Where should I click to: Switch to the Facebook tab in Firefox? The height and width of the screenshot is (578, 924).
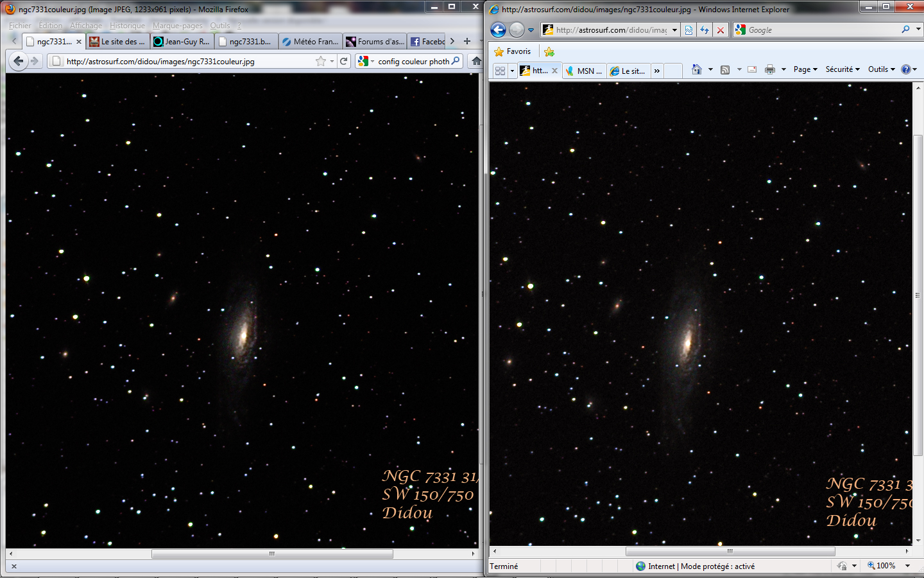click(x=427, y=41)
